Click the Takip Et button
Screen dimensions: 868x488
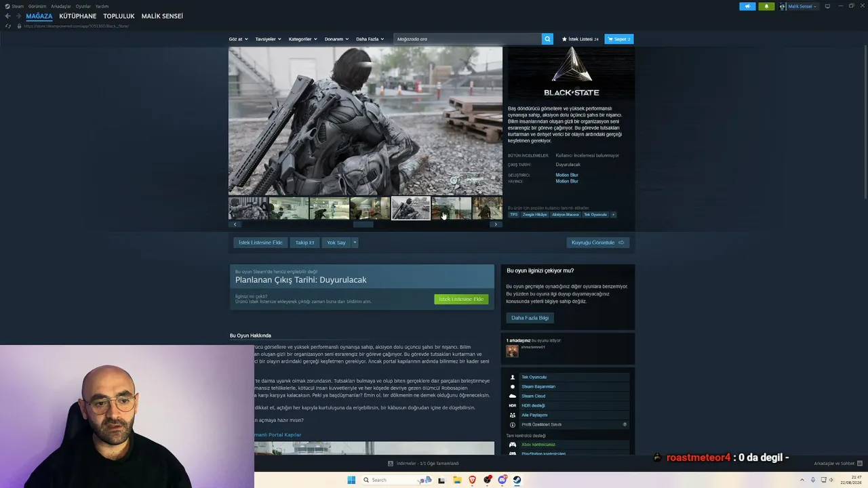tap(304, 243)
